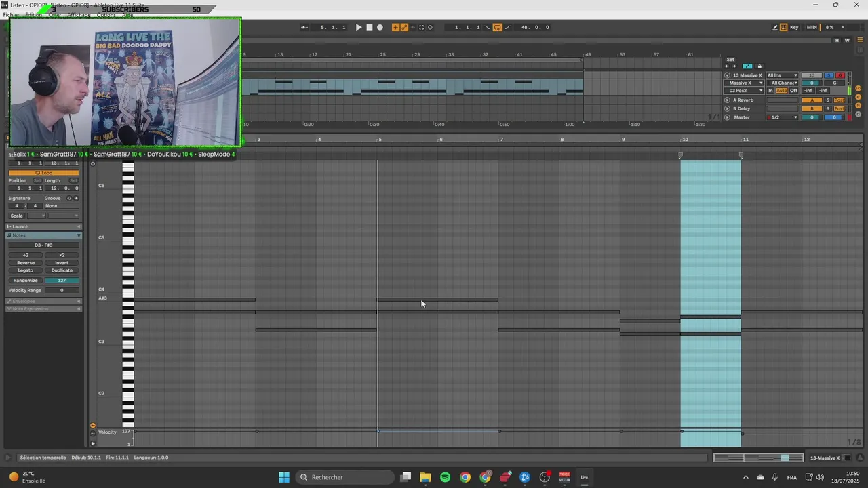This screenshot has height=488, width=868.
Task: Toggle the Track Delay D button
Action: pos(859,114)
